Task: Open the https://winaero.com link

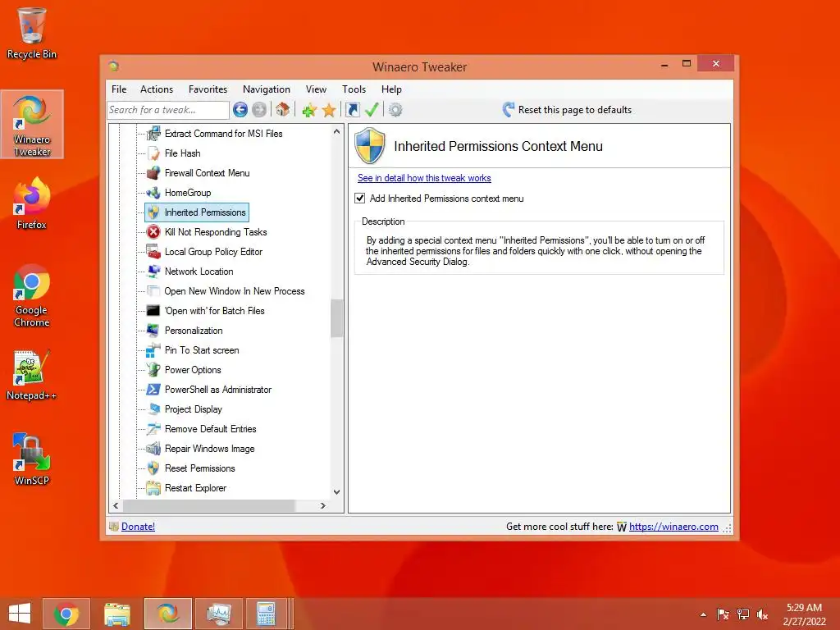Action: [x=673, y=527]
